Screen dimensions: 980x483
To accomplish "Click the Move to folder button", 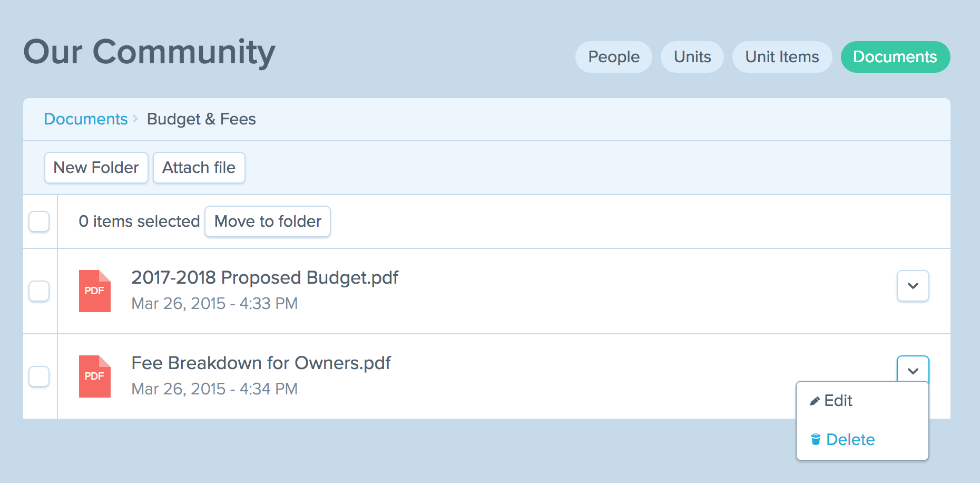I will pyautogui.click(x=268, y=221).
